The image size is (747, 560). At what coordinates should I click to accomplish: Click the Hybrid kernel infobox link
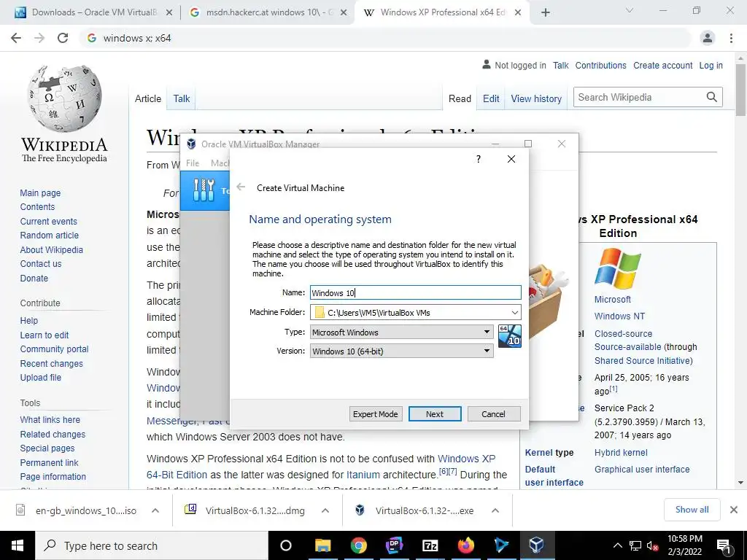click(x=621, y=452)
